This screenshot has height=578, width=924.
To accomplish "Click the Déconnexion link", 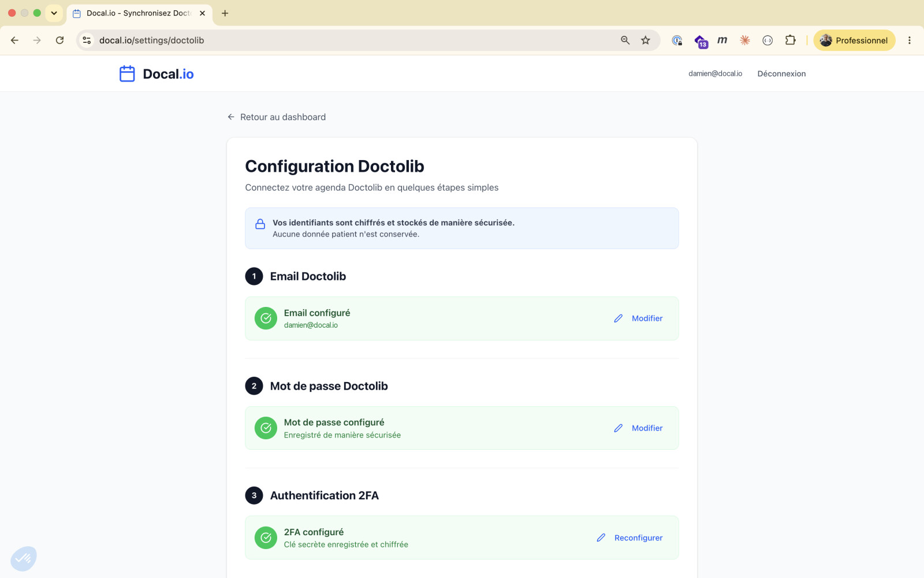I will 781,74.
